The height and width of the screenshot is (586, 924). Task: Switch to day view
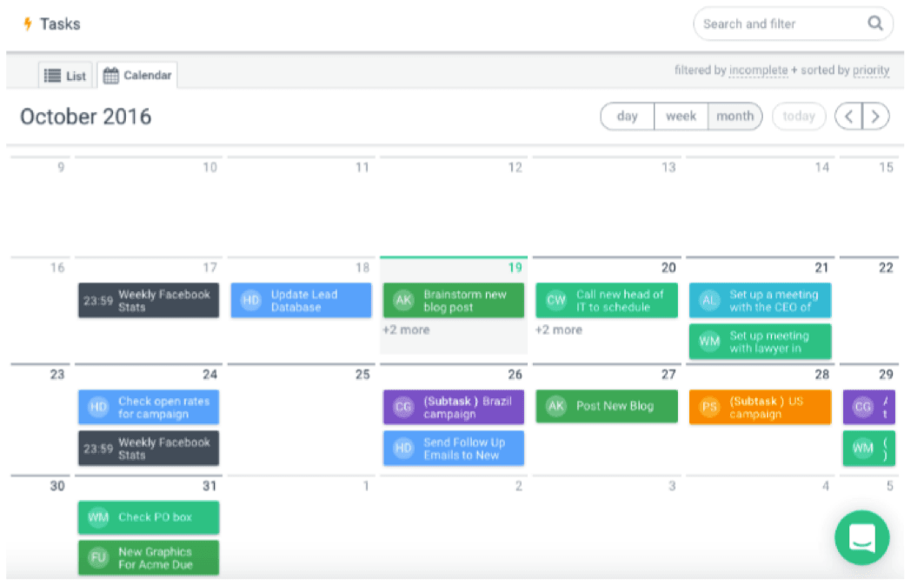click(x=627, y=117)
